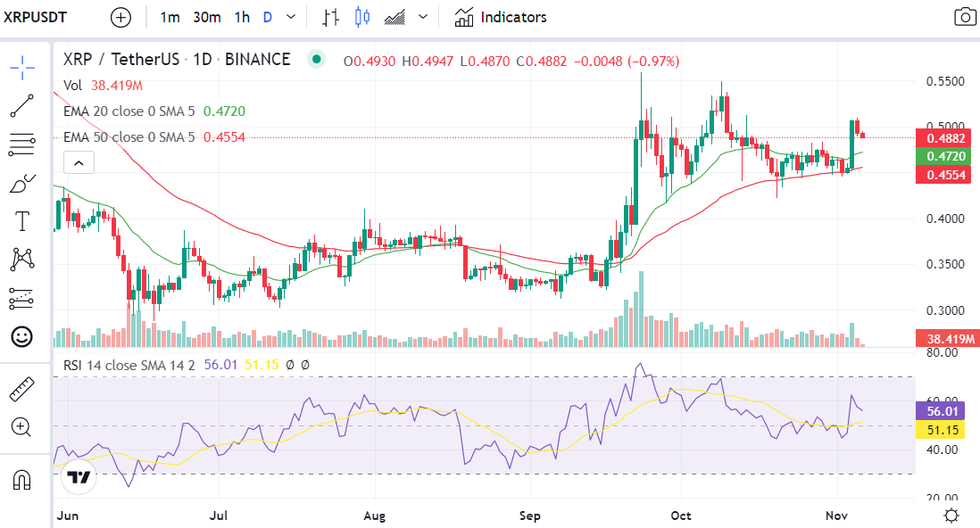The width and height of the screenshot is (980, 528).
Task: Click the Oct label on time axis
Action: point(681,516)
